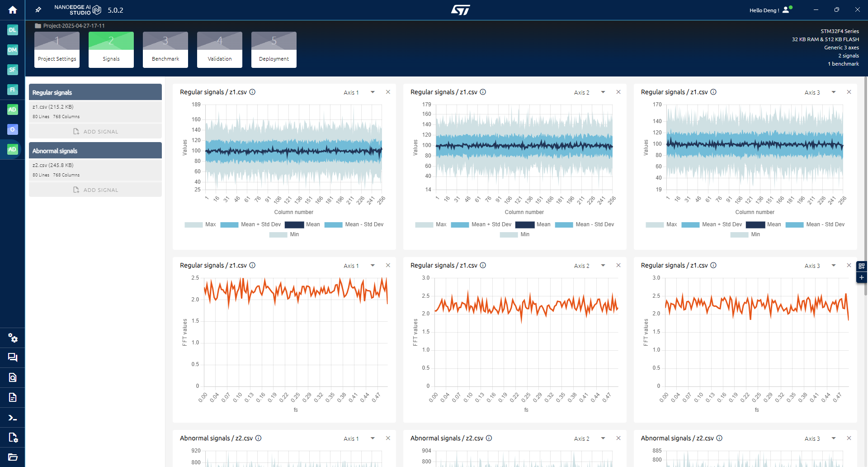
Task: Click the vertical scrollbar of charts area
Action: click(x=865, y=186)
